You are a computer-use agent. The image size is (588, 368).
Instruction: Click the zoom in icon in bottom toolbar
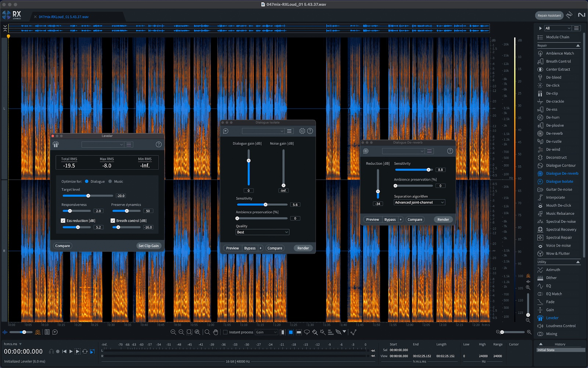(x=173, y=332)
